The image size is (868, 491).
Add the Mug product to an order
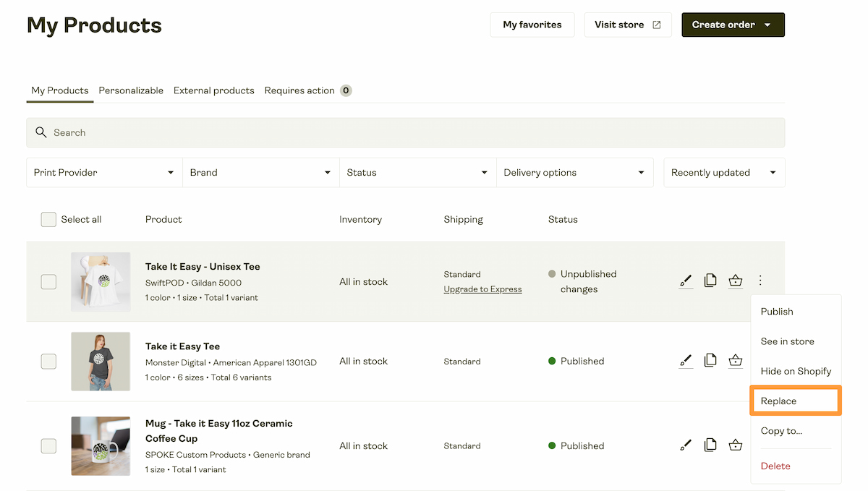tap(736, 445)
